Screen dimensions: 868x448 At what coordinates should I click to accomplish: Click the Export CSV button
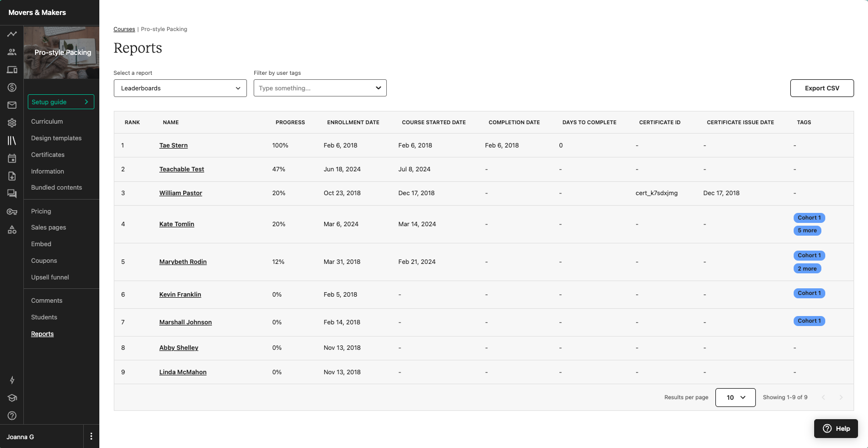[x=822, y=88]
